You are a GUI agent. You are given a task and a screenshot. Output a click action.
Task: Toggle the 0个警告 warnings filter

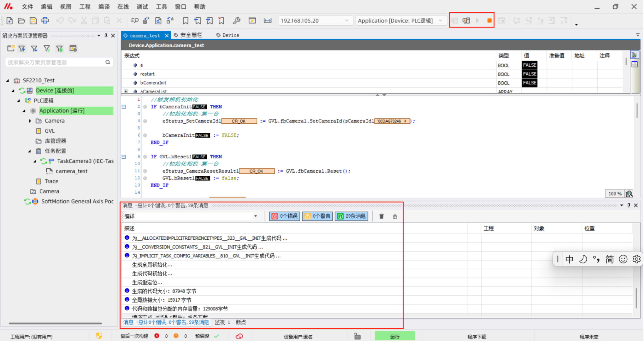[x=317, y=216]
